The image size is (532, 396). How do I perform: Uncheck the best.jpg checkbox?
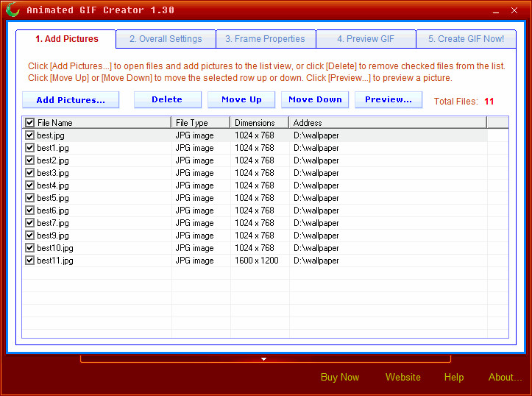click(x=30, y=135)
